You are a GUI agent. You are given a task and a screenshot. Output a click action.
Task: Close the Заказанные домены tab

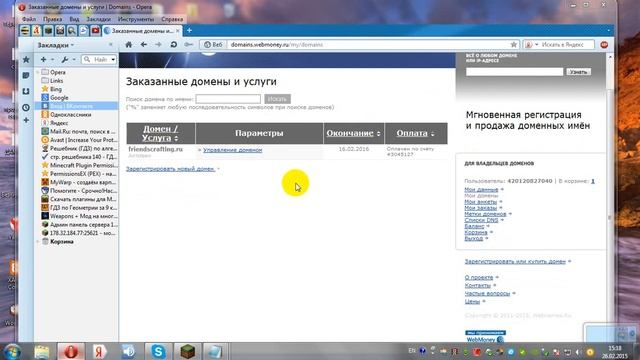point(178,31)
